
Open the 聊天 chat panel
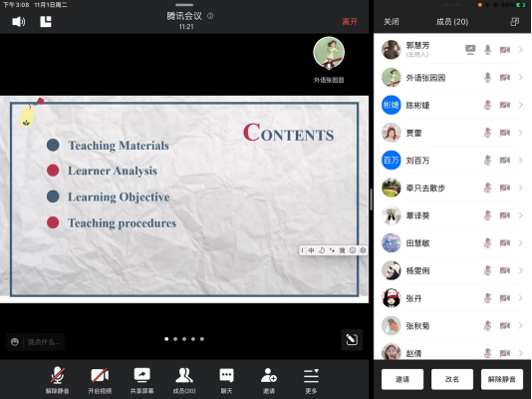(226, 381)
